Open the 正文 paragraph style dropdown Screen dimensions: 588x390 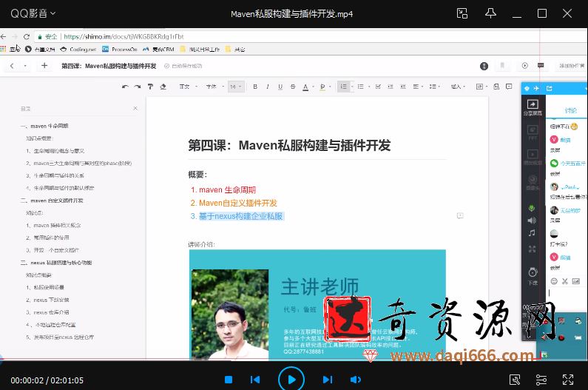188,87
